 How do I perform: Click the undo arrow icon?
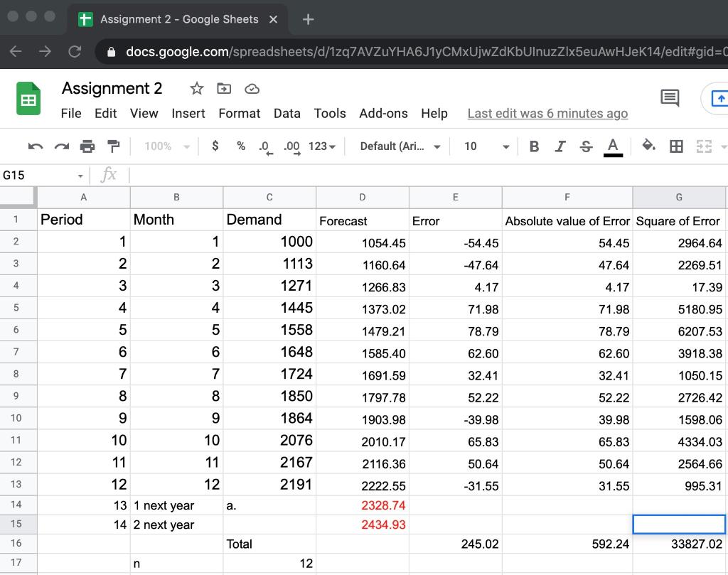35,146
